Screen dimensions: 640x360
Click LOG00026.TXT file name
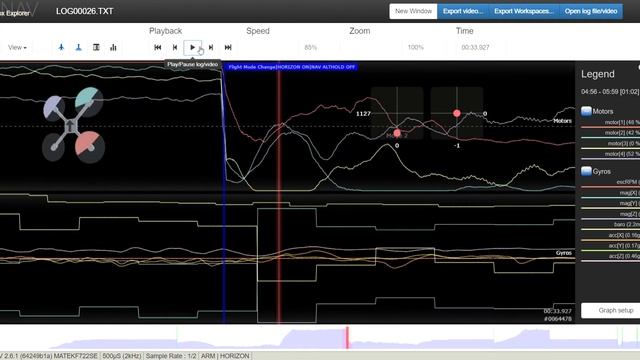[x=84, y=11]
